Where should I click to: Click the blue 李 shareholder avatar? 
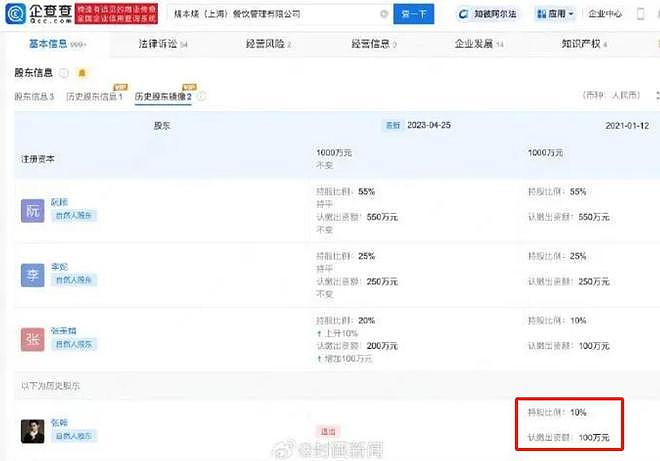pos(32,275)
